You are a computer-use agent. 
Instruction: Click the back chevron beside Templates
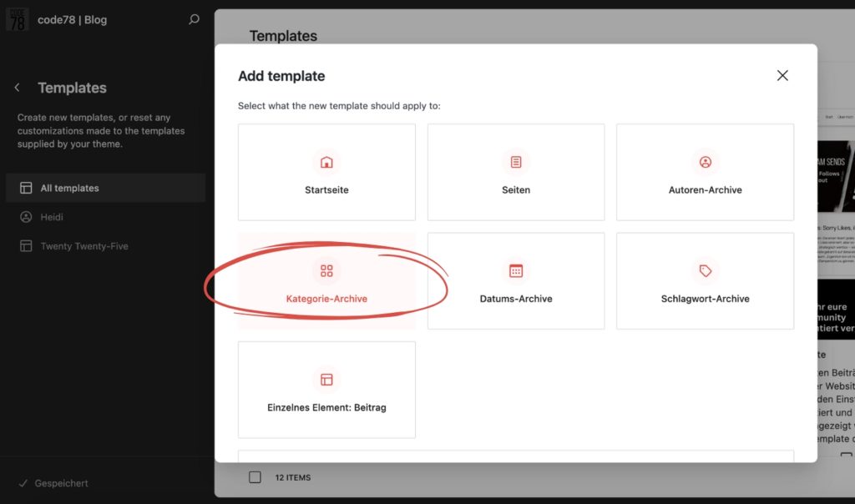[x=17, y=87]
